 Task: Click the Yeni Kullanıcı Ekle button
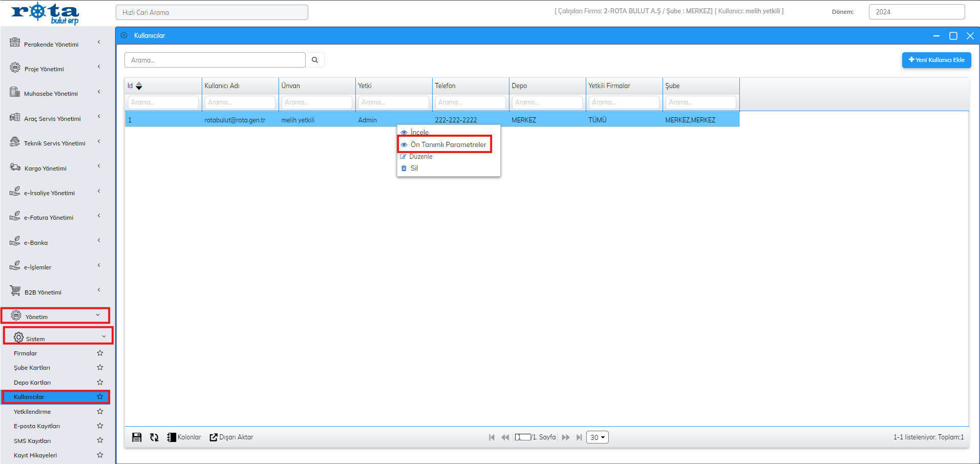936,60
